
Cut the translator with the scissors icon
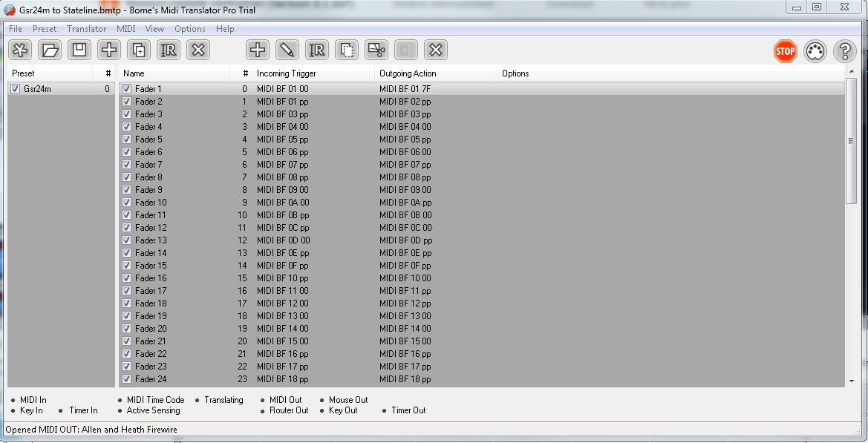point(376,50)
